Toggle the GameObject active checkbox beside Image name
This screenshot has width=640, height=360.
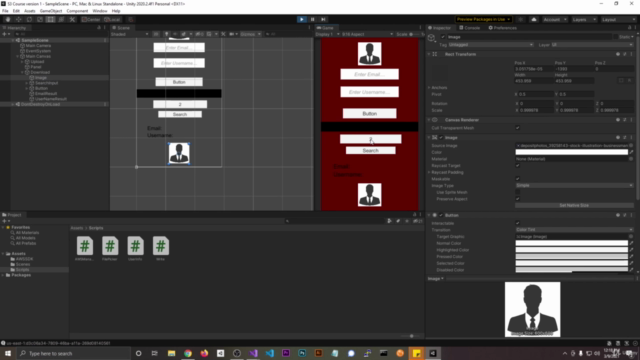tap(443, 37)
